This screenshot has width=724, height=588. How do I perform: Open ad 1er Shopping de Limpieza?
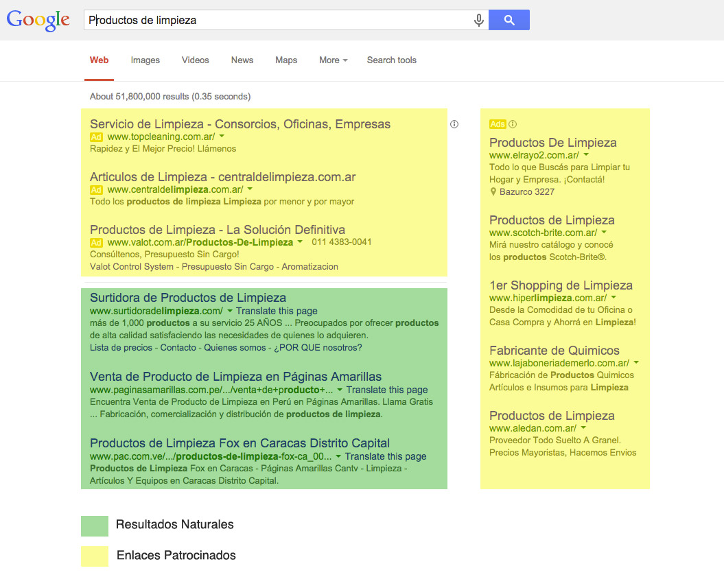(x=561, y=285)
